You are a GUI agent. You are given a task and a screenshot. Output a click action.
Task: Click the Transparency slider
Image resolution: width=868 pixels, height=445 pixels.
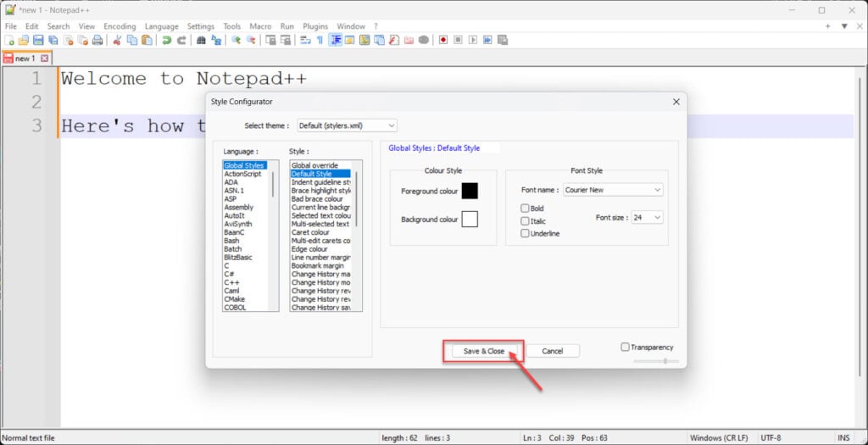pyautogui.click(x=657, y=361)
